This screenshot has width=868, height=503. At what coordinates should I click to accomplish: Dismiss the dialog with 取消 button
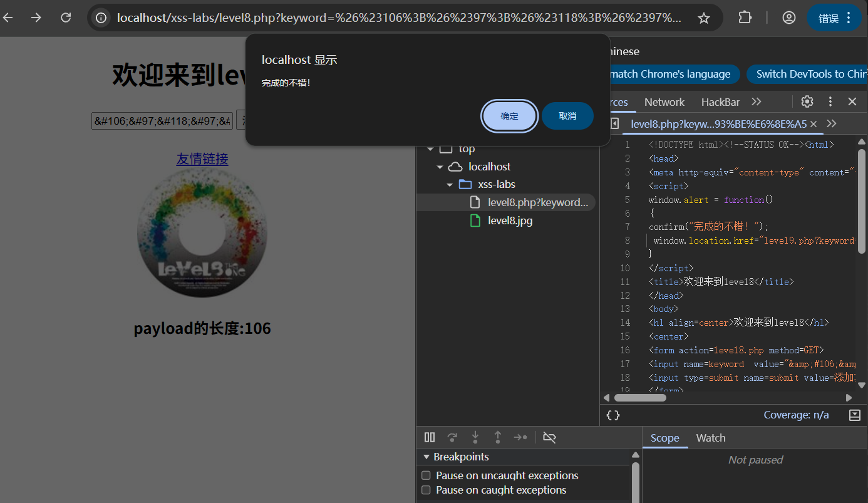(x=567, y=116)
